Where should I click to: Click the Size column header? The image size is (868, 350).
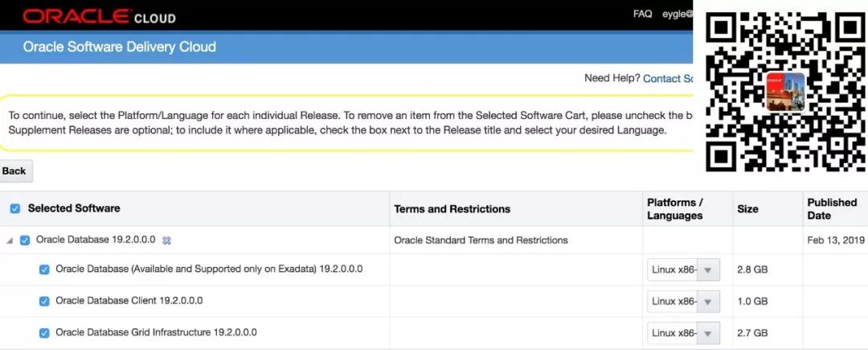coord(747,208)
